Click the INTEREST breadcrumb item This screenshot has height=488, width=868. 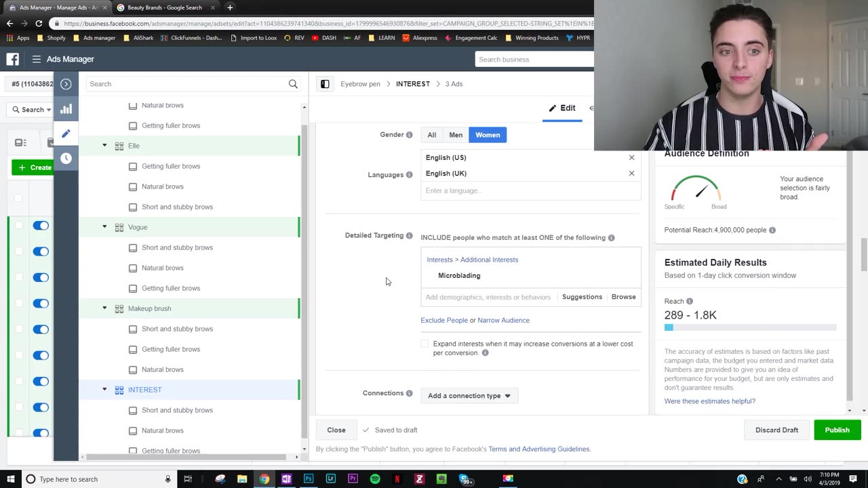tap(412, 84)
